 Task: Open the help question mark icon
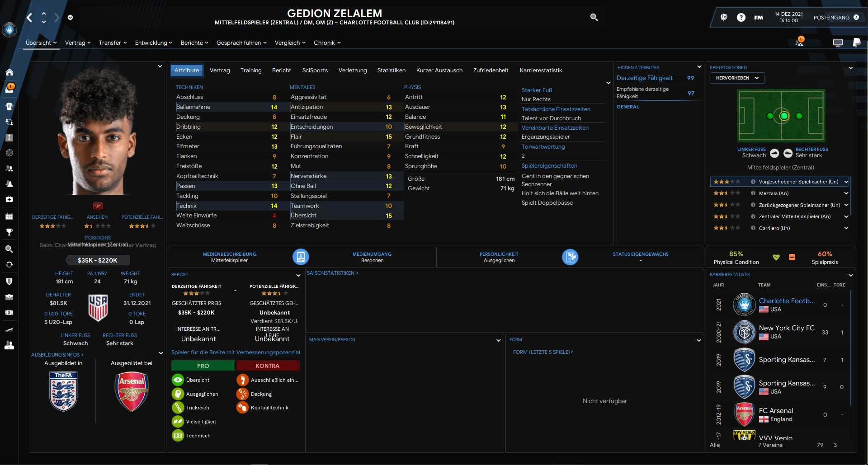coord(741,17)
